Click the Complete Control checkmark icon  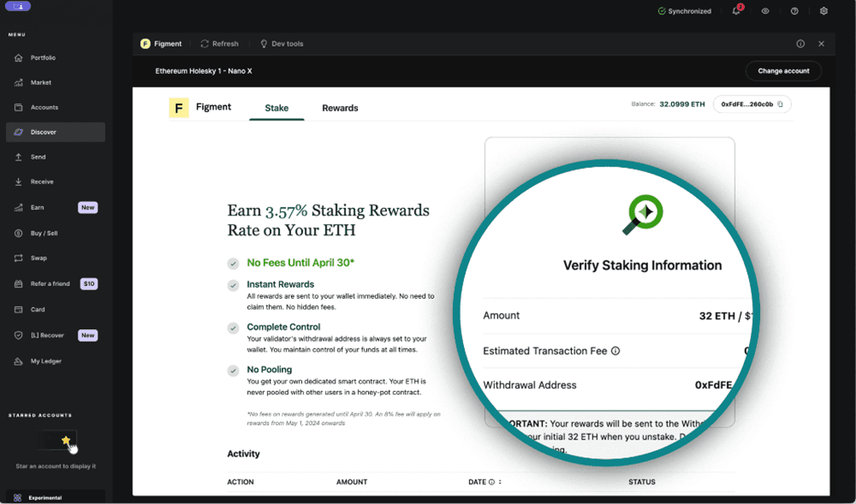233,328
